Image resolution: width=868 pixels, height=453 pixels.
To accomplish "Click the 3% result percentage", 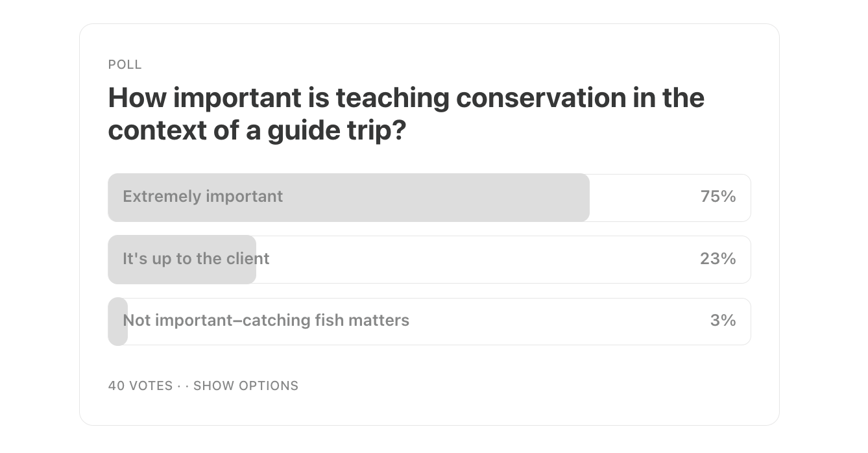I will [723, 321].
